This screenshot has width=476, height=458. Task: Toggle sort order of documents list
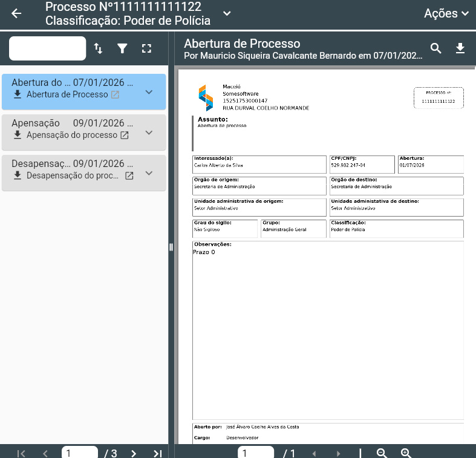pos(99,48)
